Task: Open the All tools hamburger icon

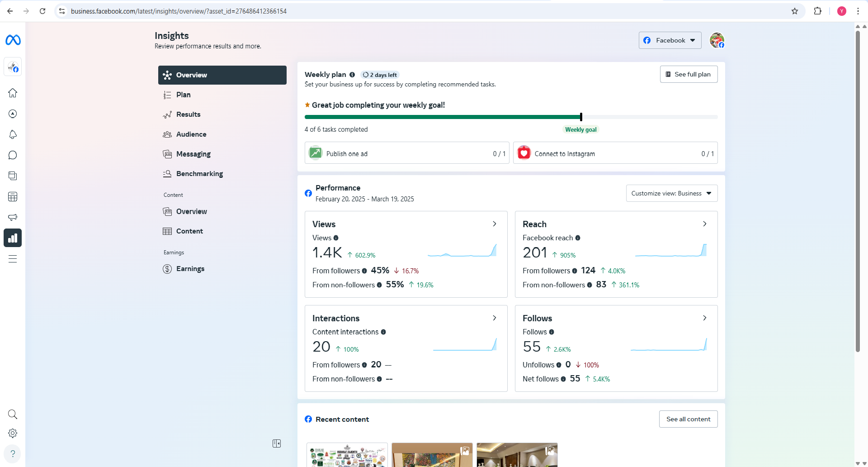Action: (x=13, y=259)
